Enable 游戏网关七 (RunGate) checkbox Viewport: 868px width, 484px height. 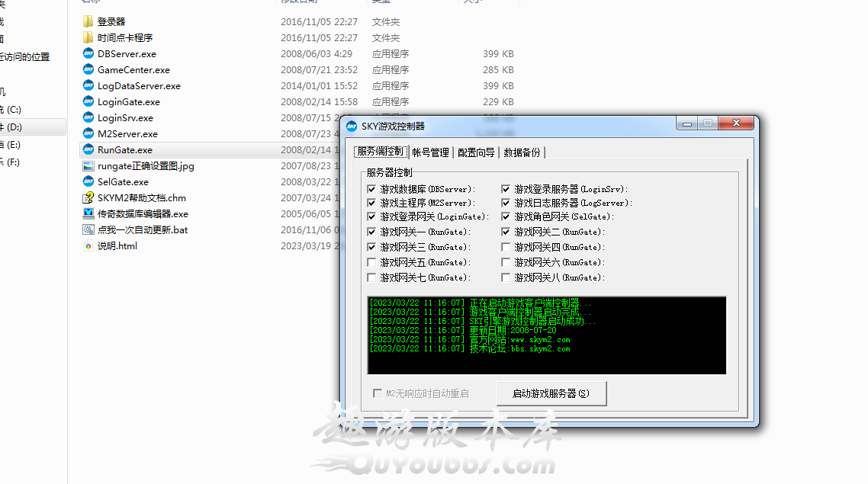(x=371, y=277)
